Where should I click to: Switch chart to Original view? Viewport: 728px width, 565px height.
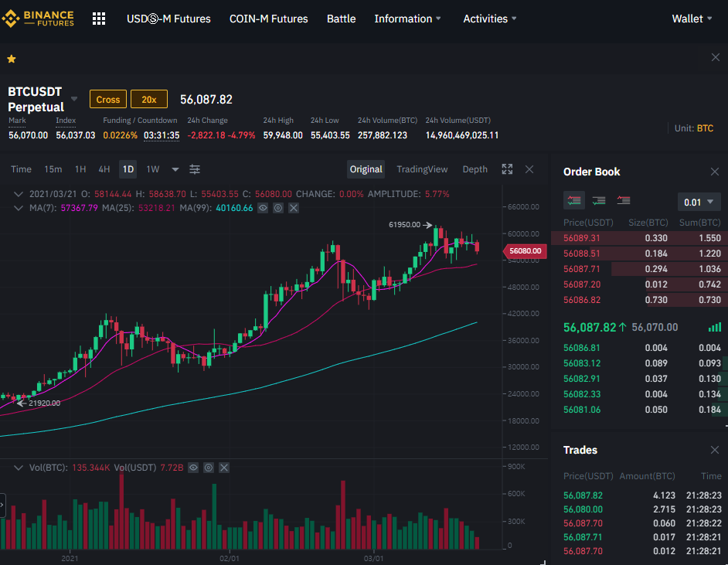click(x=366, y=169)
